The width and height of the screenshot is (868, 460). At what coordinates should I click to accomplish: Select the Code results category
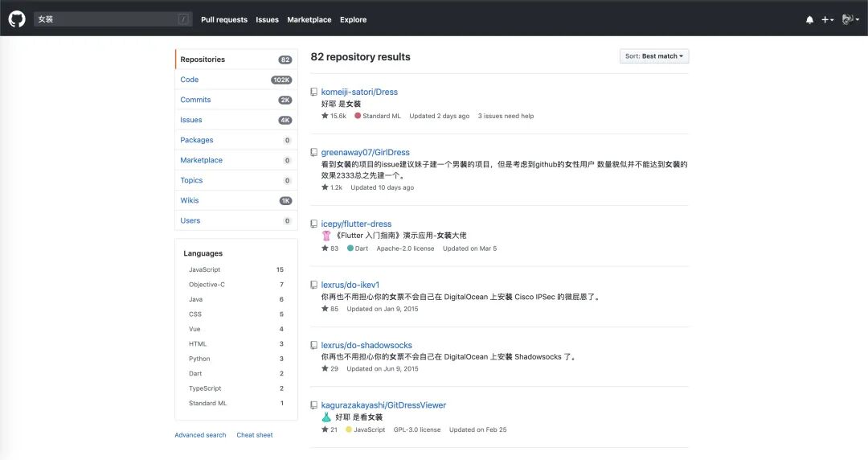pyautogui.click(x=236, y=80)
